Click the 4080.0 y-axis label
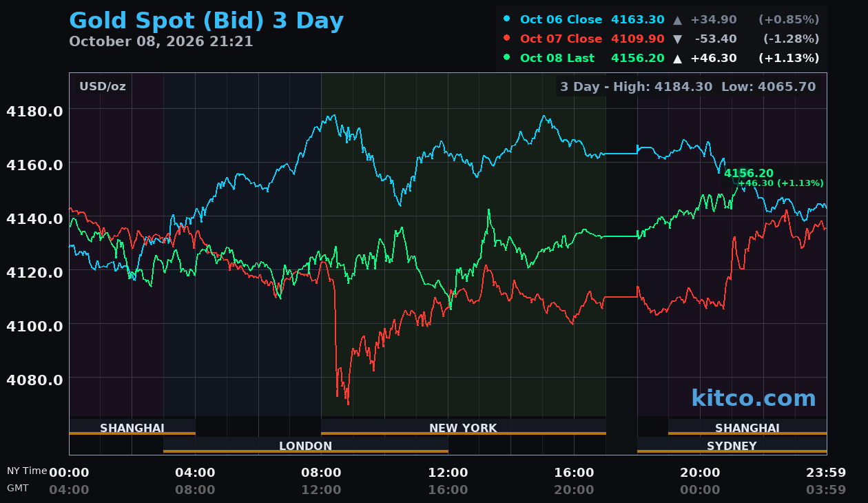The width and height of the screenshot is (868, 503). (34, 380)
